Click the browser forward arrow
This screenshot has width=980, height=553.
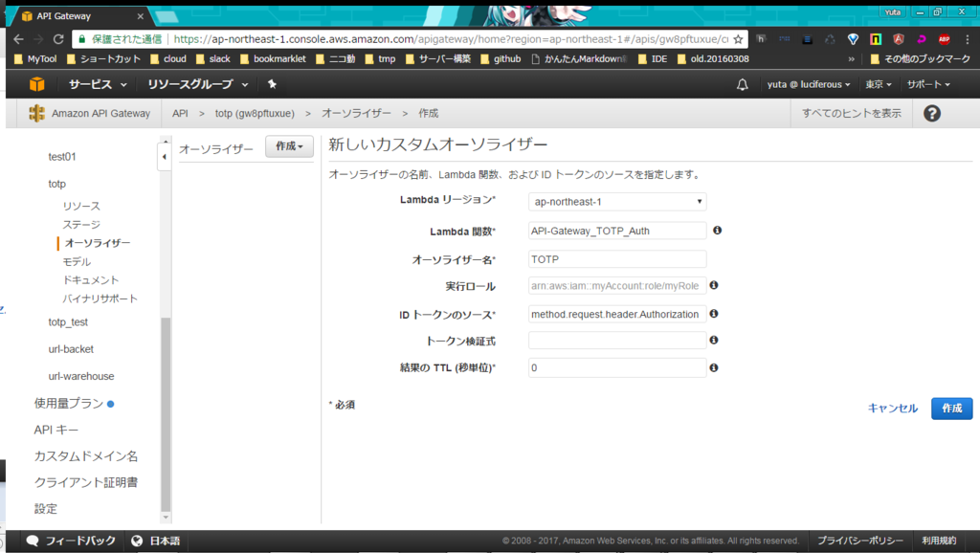point(38,38)
